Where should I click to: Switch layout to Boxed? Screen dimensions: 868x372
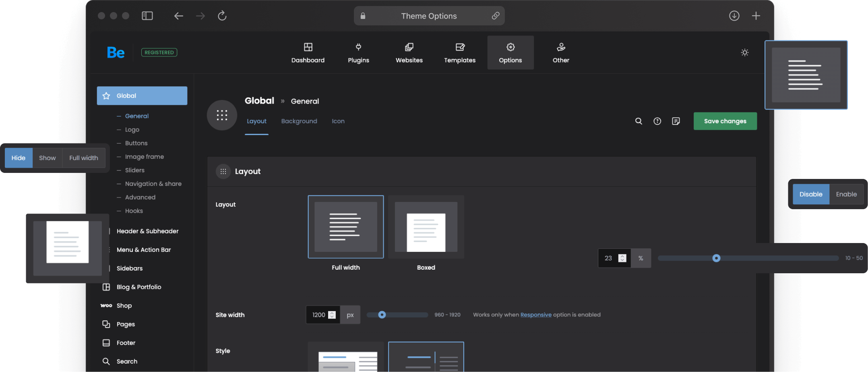coord(426,227)
